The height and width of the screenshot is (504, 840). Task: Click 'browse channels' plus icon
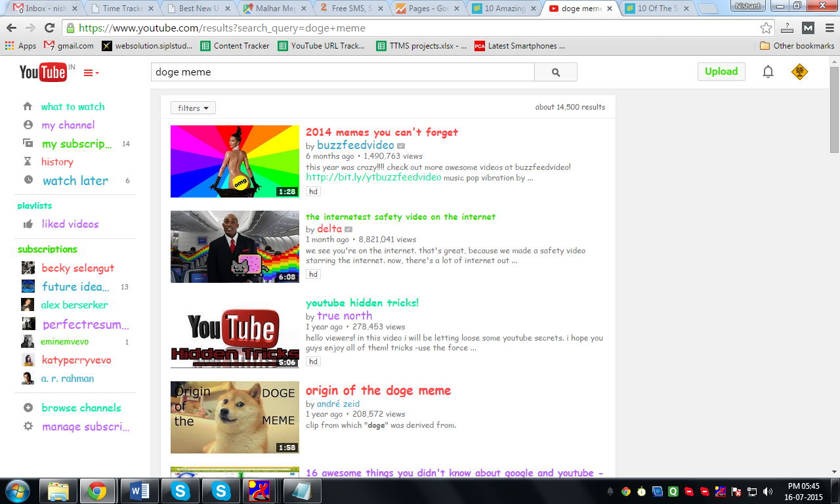click(28, 408)
